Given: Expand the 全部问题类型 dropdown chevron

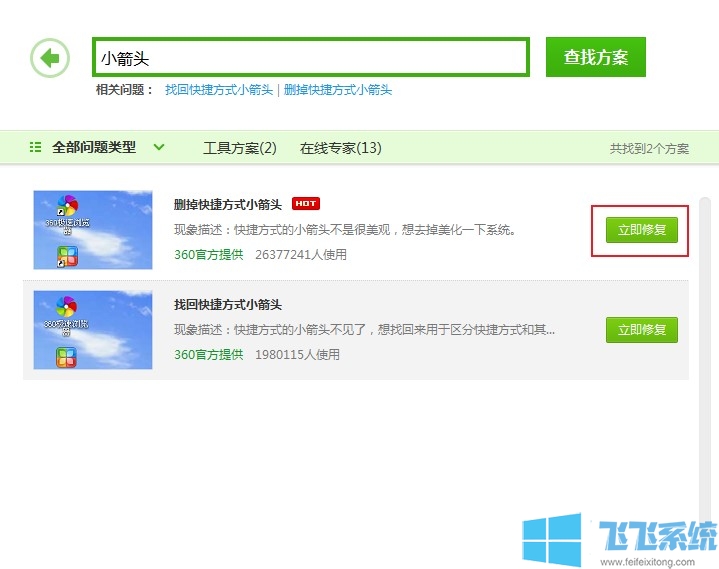Looking at the screenshot, I should [159, 147].
